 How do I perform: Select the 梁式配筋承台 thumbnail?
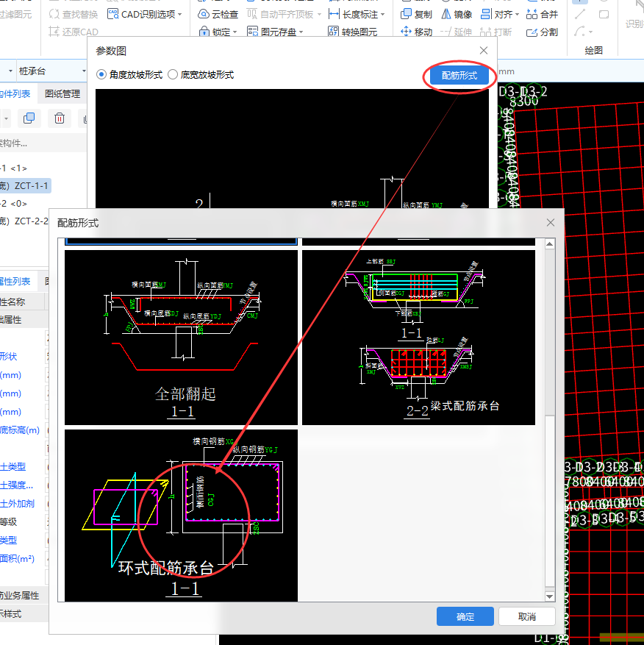418,338
